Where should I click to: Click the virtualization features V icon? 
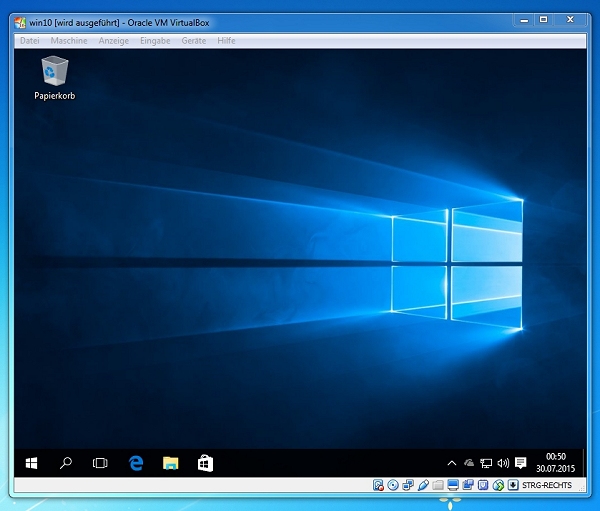[483, 485]
